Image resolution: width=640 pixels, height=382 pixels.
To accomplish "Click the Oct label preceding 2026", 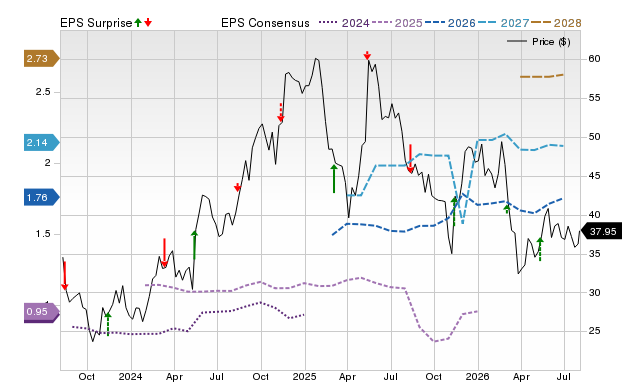I will [x=433, y=376].
